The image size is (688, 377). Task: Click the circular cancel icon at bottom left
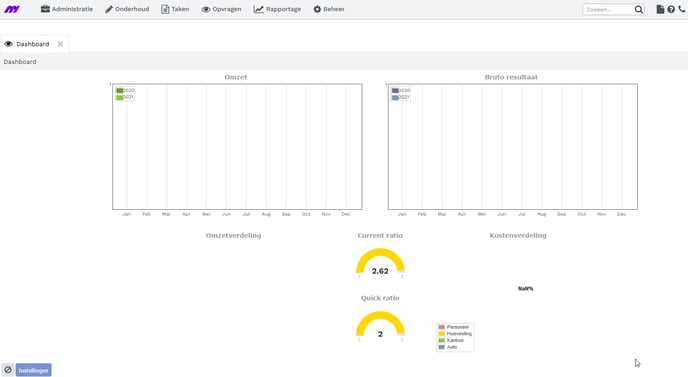click(x=8, y=370)
